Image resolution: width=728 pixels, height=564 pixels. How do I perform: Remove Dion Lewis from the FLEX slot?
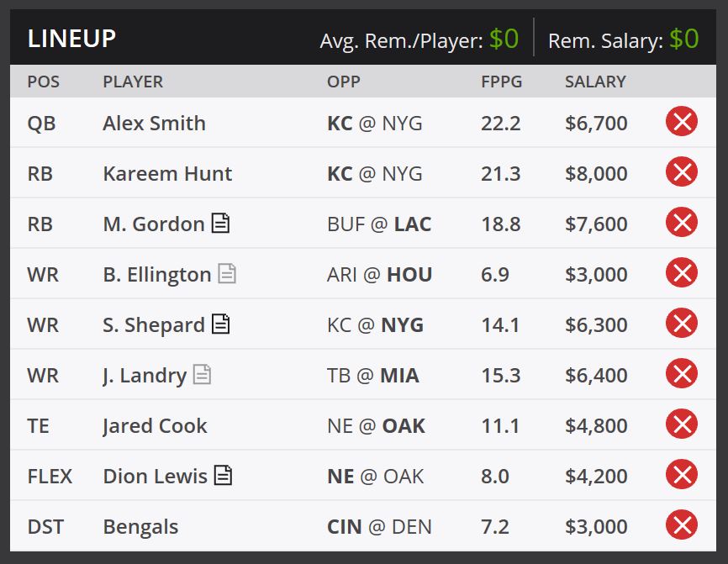pos(682,474)
